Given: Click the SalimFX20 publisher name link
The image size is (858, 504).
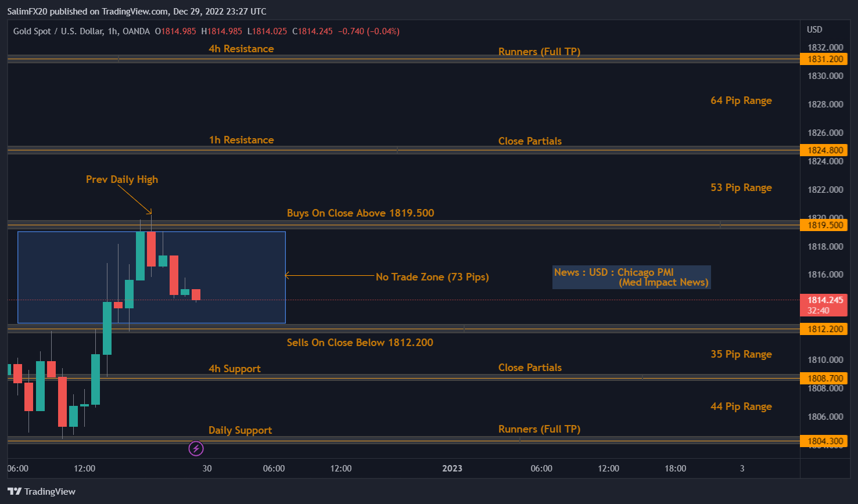Looking at the screenshot, I should click(x=28, y=11).
